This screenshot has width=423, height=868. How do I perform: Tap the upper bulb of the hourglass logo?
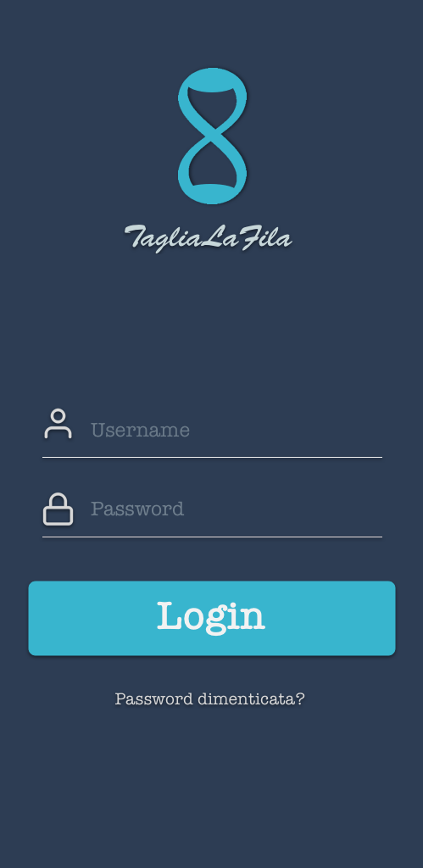click(212, 100)
